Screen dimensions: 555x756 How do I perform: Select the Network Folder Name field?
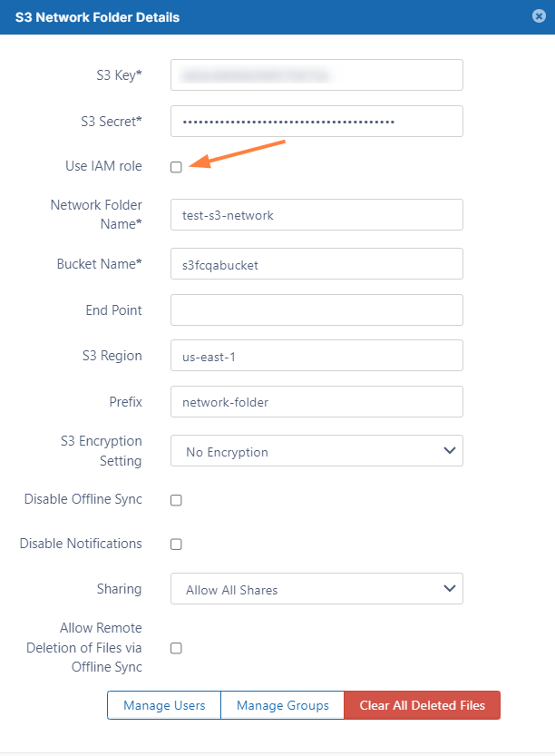pos(316,215)
